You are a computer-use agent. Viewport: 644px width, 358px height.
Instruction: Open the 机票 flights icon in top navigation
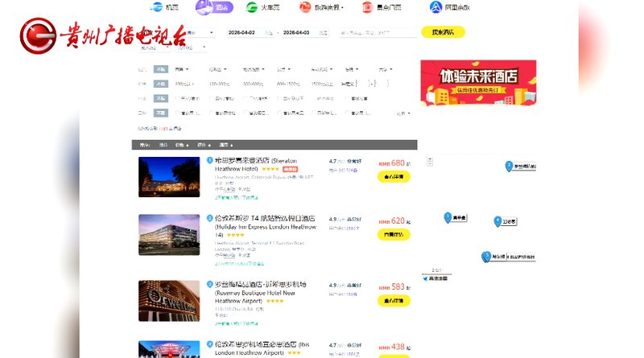coord(156,7)
